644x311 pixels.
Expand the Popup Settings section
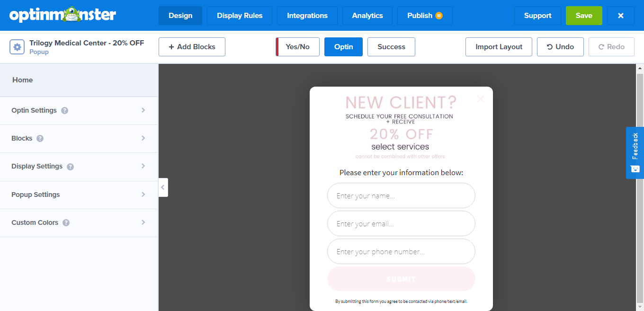(x=79, y=195)
